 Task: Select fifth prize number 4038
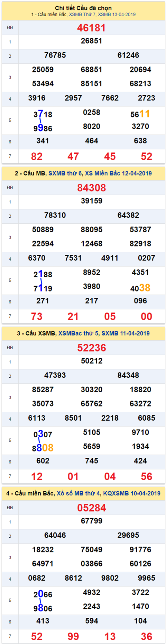(140, 288)
